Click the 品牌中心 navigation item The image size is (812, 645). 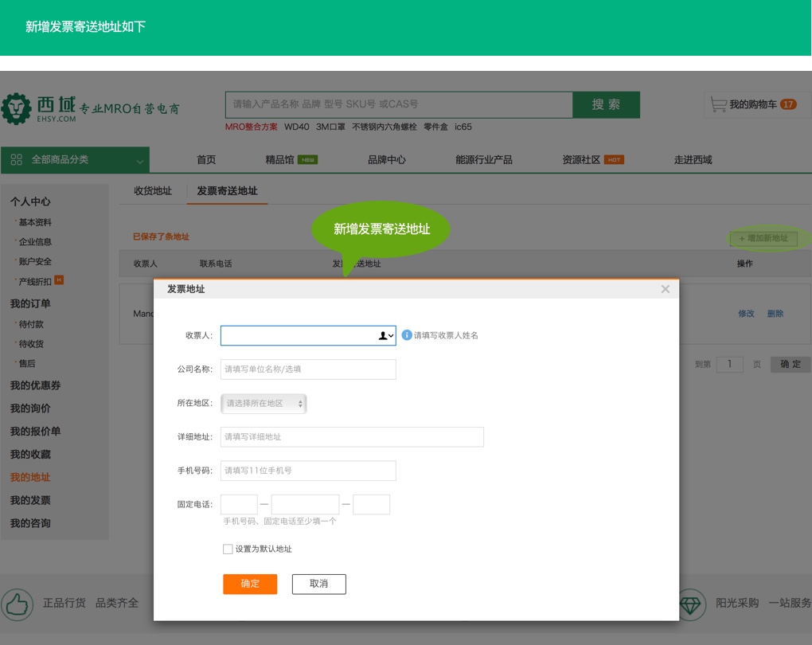pyautogui.click(x=386, y=160)
